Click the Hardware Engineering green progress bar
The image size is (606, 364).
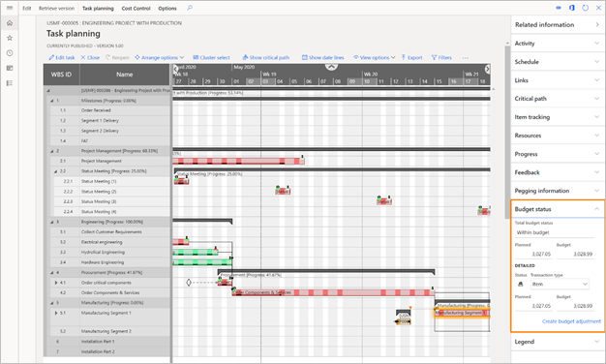tap(202, 262)
